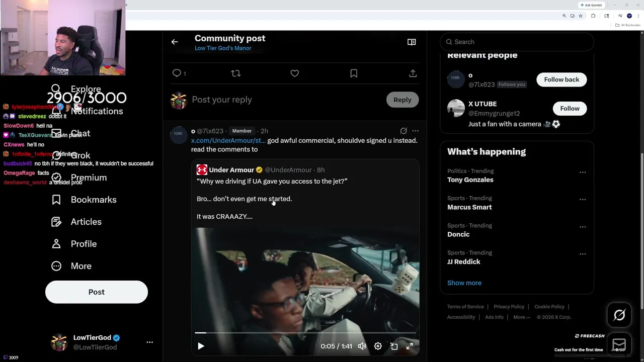Like the post with the heart icon
Viewport: 644px width, 362px height.
click(295, 73)
